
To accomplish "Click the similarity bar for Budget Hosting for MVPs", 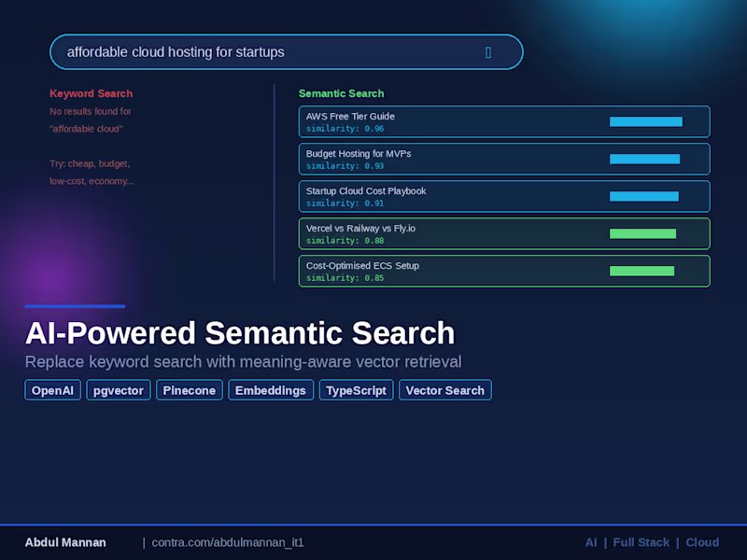I will click(644, 159).
